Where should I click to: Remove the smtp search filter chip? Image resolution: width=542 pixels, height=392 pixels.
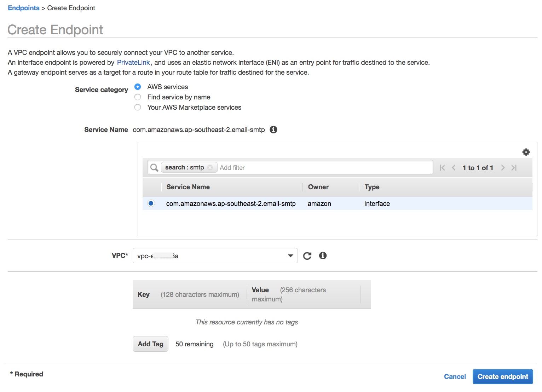(210, 168)
